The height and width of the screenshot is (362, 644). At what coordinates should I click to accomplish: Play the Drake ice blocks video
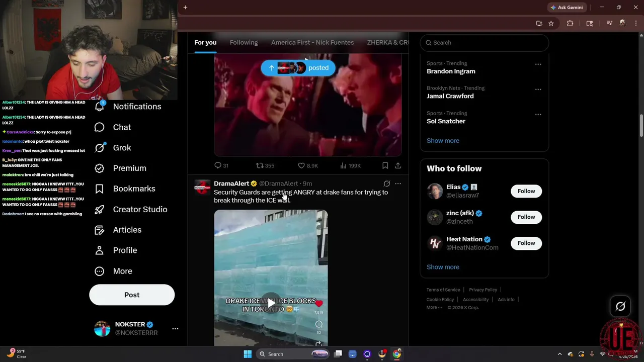271,303
